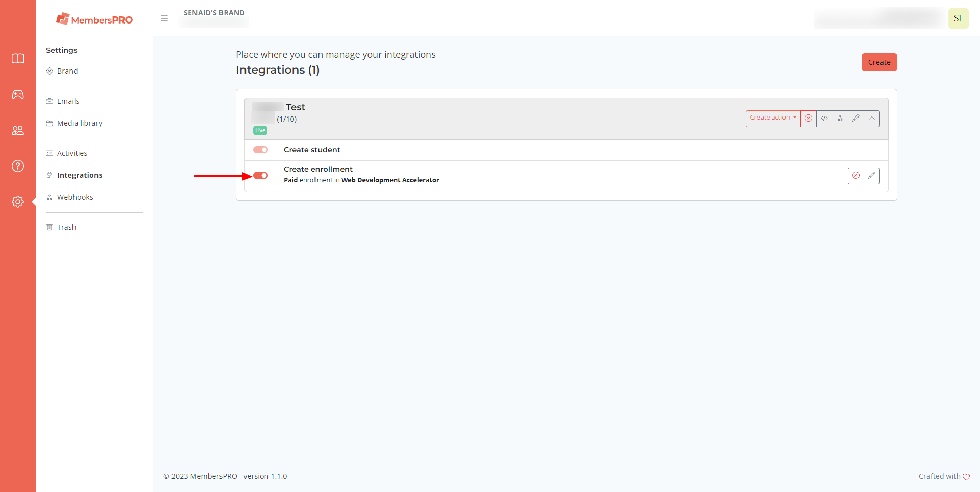Open the book icon in the left rail
980x492 pixels.
tap(18, 59)
